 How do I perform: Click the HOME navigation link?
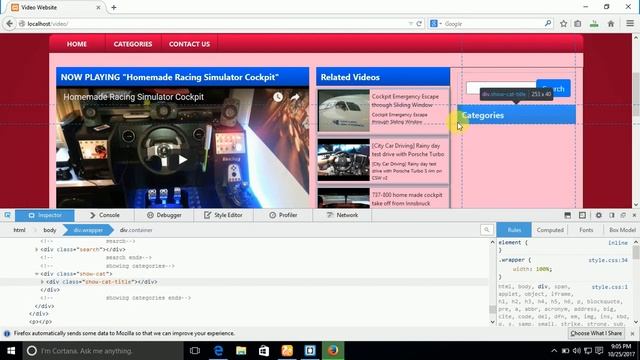(x=77, y=44)
